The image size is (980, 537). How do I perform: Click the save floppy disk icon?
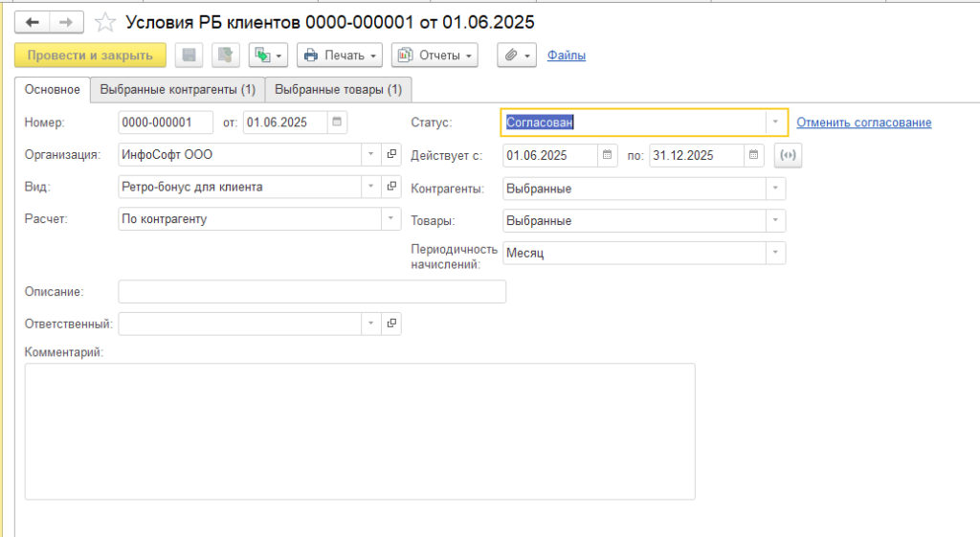pyautogui.click(x=189, y=56)
